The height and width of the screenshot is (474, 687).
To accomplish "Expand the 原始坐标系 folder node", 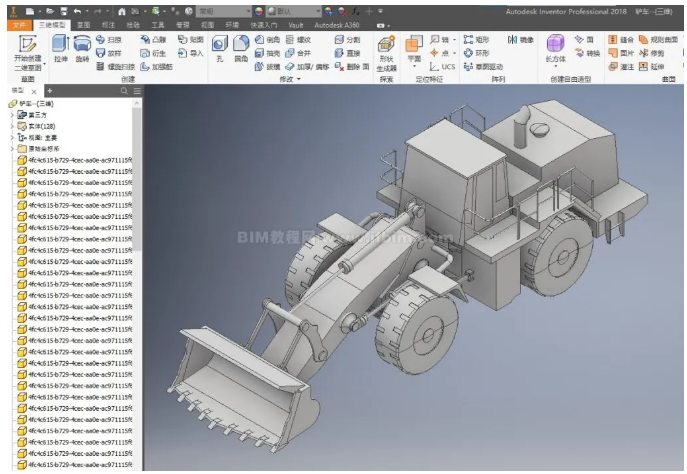I will tap(12, 149).
